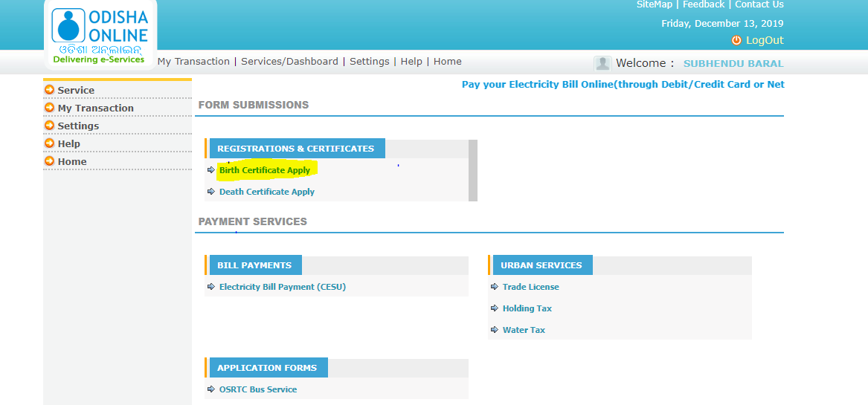Screen dimensions: 868x405
Task: Open the Holding Tax link
Action: coord(527,308)
